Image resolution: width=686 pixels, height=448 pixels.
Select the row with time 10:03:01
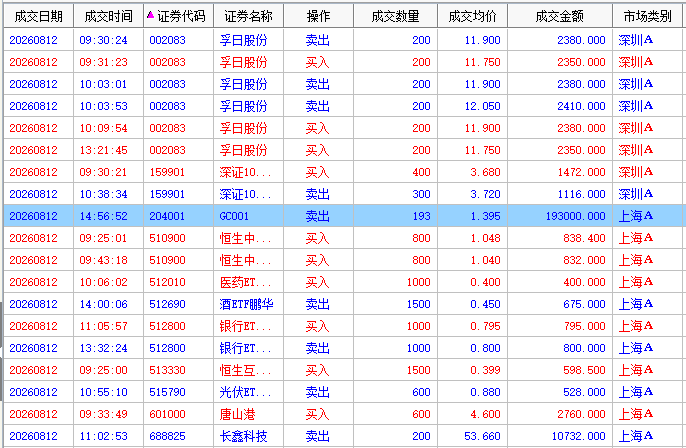point(343,84)
